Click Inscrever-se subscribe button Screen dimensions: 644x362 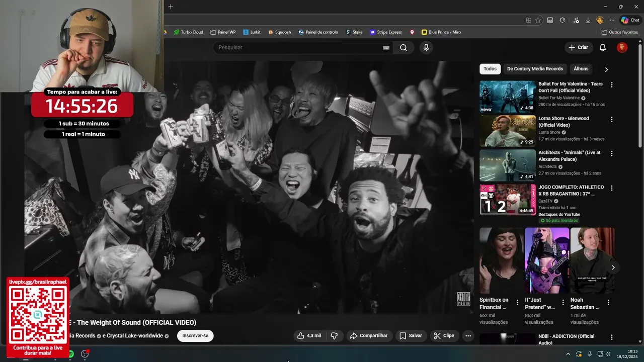[195, 336]
